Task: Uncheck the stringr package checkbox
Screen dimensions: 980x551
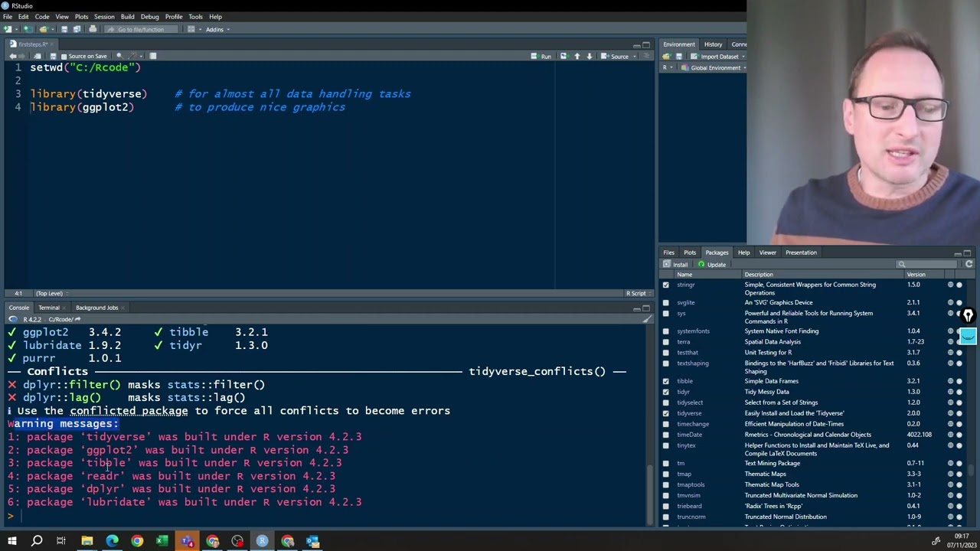Action: coord(665,285)
